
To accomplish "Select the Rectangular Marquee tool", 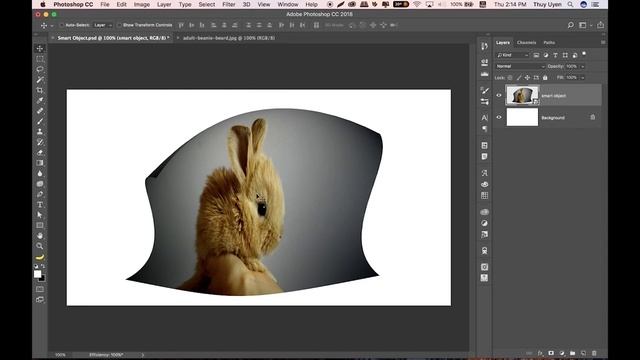I will [x=40, y=59].
